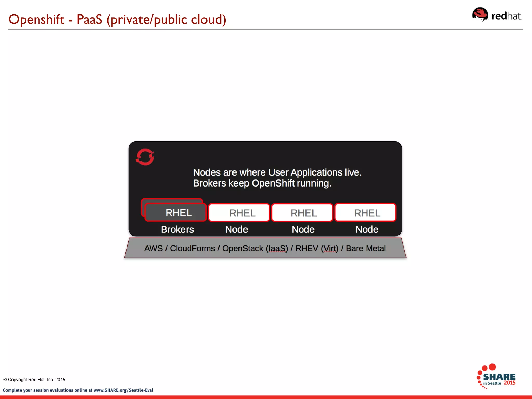Click the SHARE in Seattle 2015 logo
Image resolution: width=532 pixels, height=399 pixels.
pyautogui.click(x=496, y=376)
